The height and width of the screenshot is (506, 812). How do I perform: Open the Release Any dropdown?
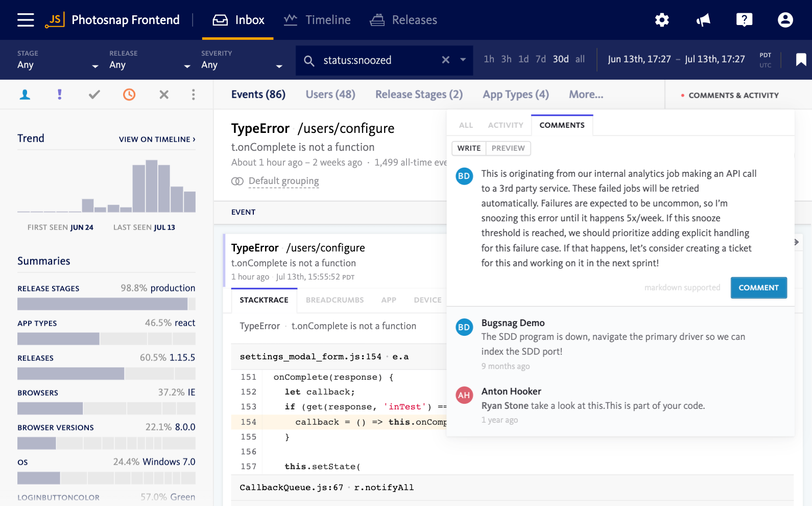click(x=150, y=60)
